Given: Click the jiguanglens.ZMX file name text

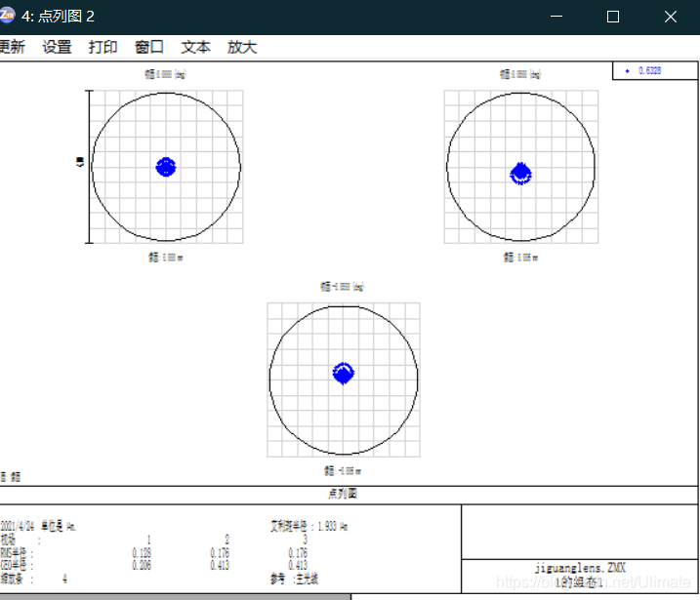Looking at the screenshot, I should pyautogui.click(x=580, y=568).
